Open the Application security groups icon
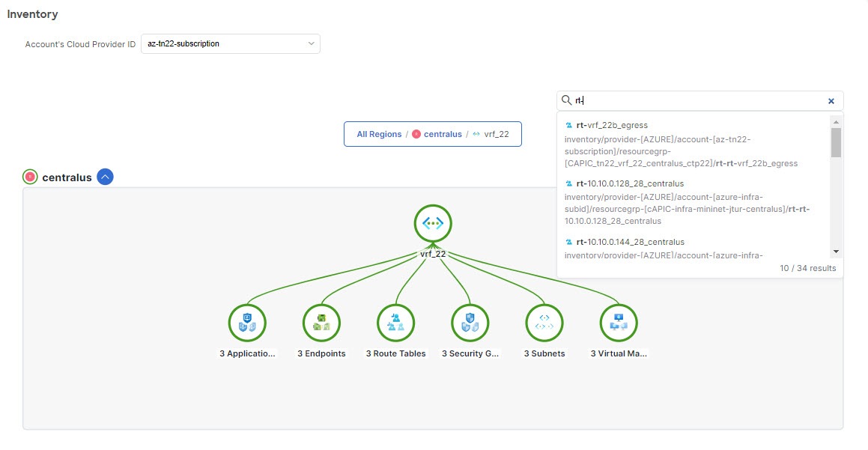The height and width of the screenshot is (450, 868). click(247, 323)
